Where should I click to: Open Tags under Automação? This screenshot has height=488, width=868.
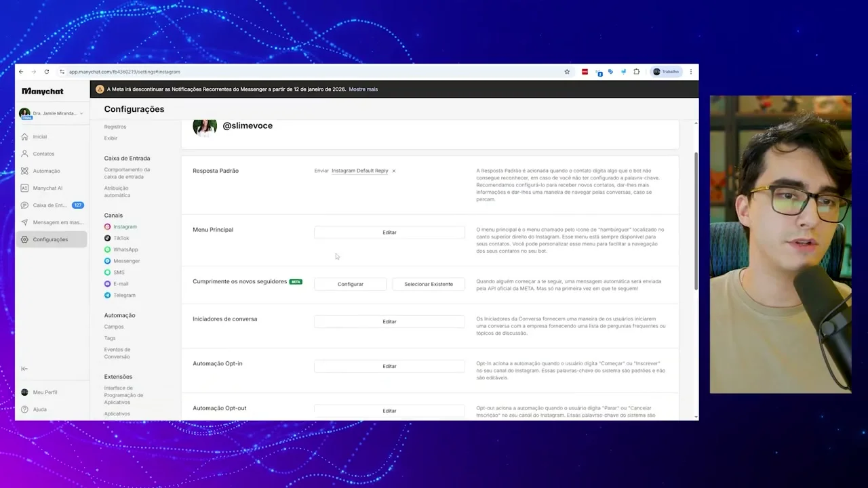pos(110,338)
